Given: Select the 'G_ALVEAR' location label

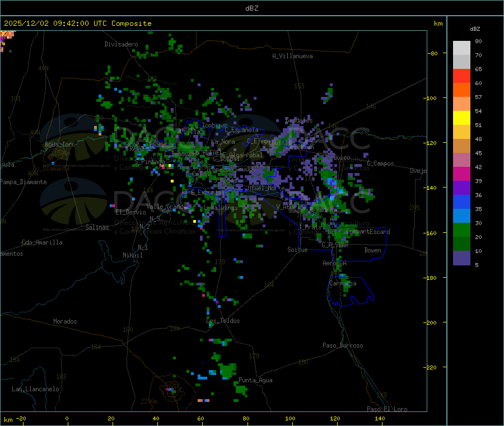Looking at the screenshot, I should tap(335, 245).
